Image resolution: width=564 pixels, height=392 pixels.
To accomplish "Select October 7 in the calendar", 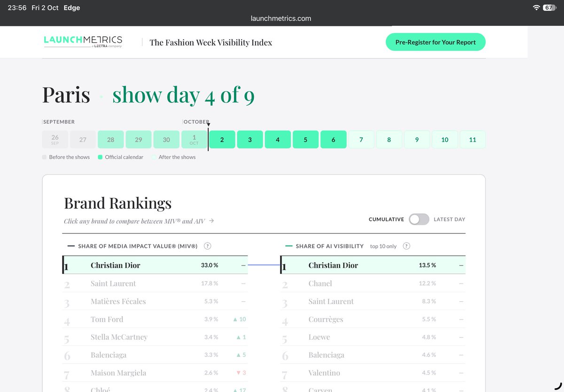I will point(361,140).
